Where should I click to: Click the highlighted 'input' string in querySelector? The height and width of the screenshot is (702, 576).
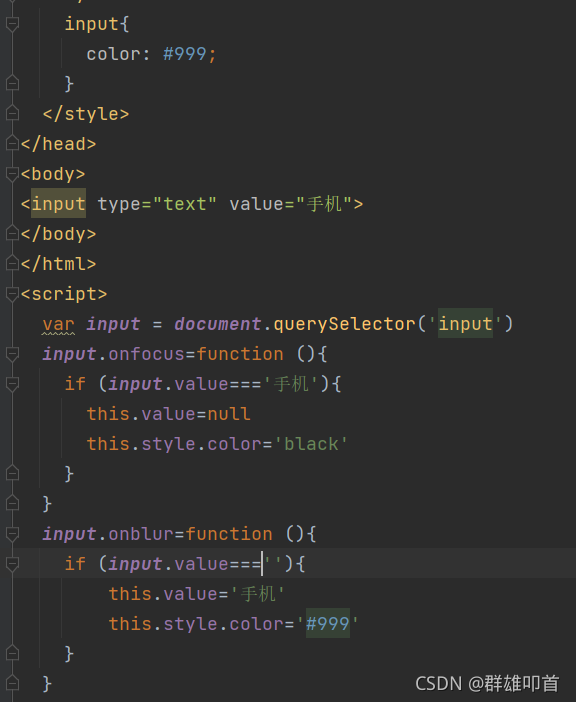tap(465, 324)
